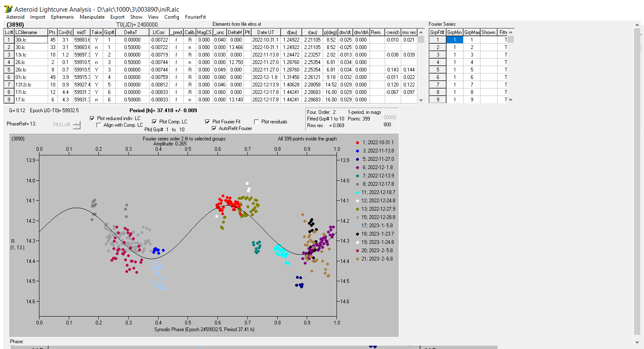Click the '17.lc' filename cell
The width and height of the screenshot is (644, 349).
(x=31, y=100)
